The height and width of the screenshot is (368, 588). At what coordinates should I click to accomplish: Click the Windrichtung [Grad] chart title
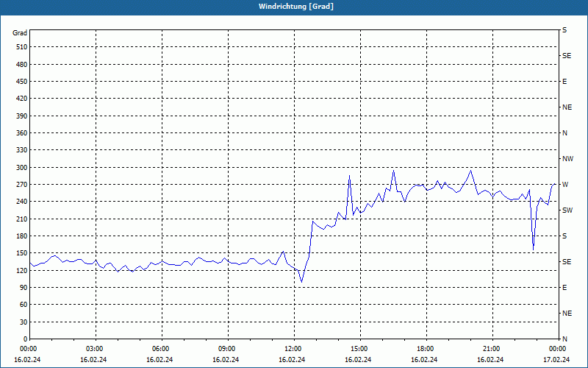point(296,7)
